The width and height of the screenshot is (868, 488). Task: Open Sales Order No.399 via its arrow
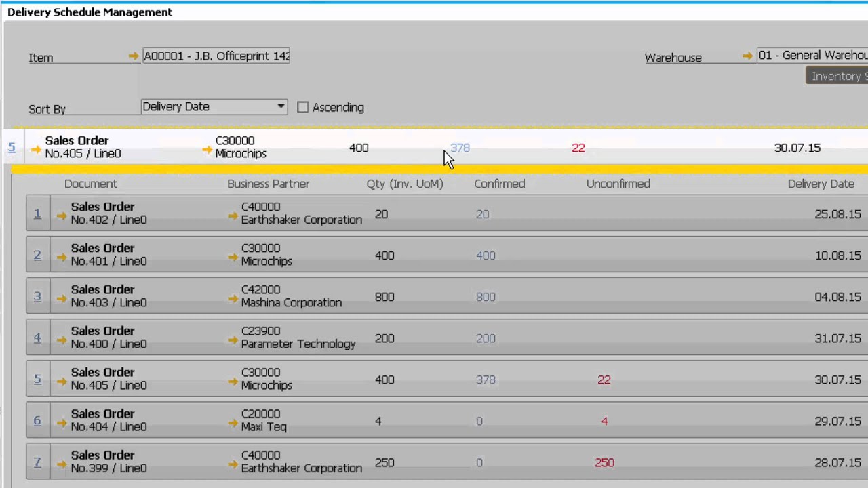[62, 464]
